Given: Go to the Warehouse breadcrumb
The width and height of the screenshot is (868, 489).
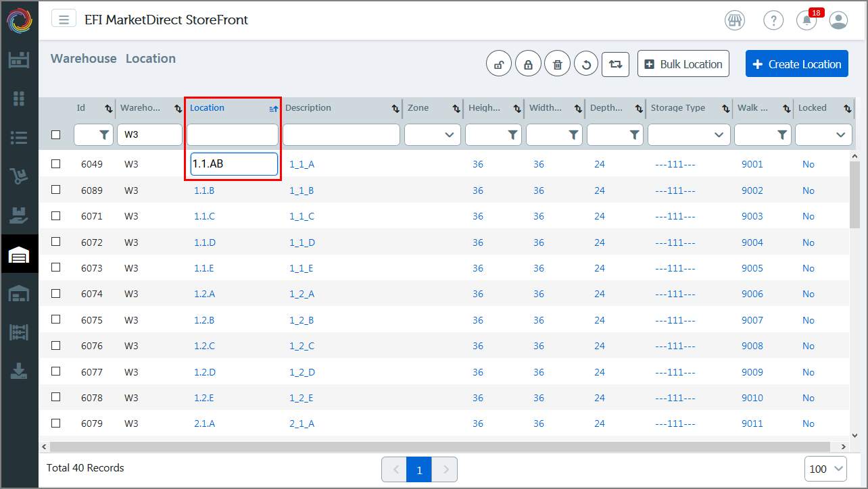Looking at the screenshot, I should (x=84, y=59).
